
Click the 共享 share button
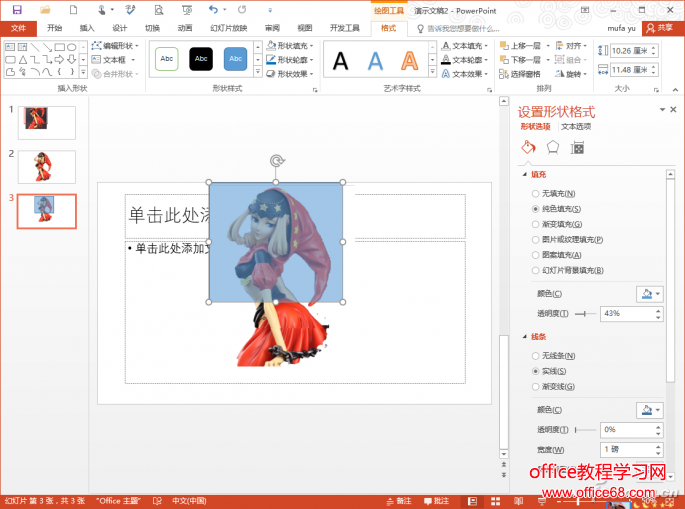(659, 28)
